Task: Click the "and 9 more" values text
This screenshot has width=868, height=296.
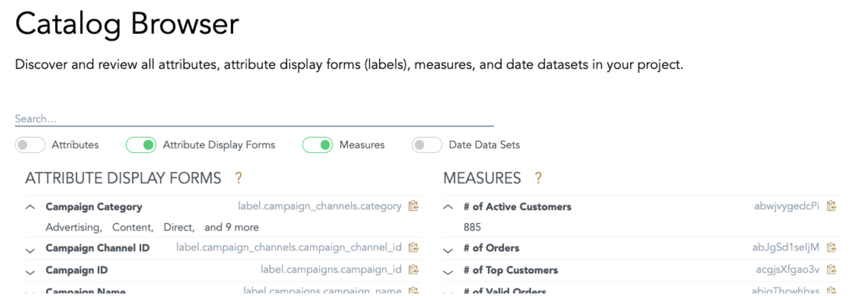Action: click(x=232, y=227)
